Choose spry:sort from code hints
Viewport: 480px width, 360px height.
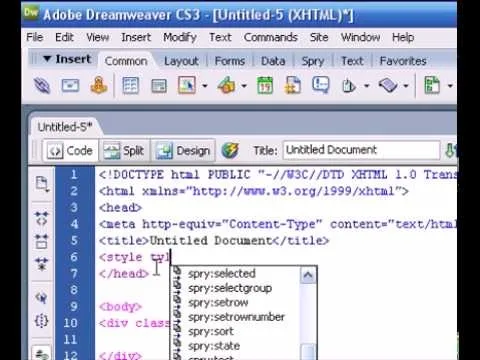tap(211, 332)
